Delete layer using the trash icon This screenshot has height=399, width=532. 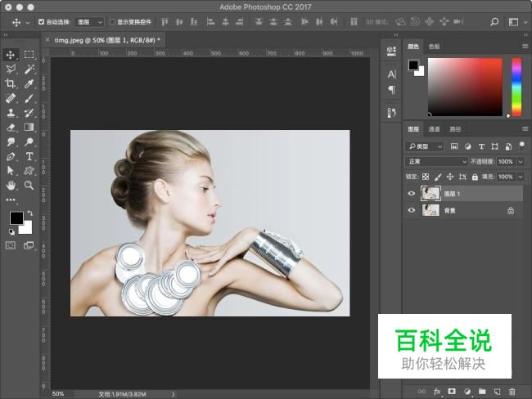512,392
